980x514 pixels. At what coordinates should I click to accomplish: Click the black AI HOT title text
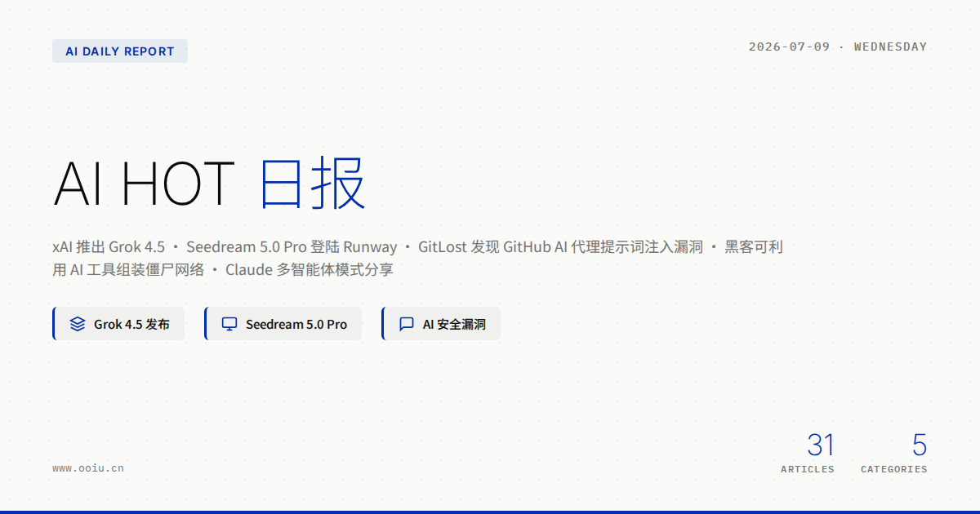click(x=144, y=183)
